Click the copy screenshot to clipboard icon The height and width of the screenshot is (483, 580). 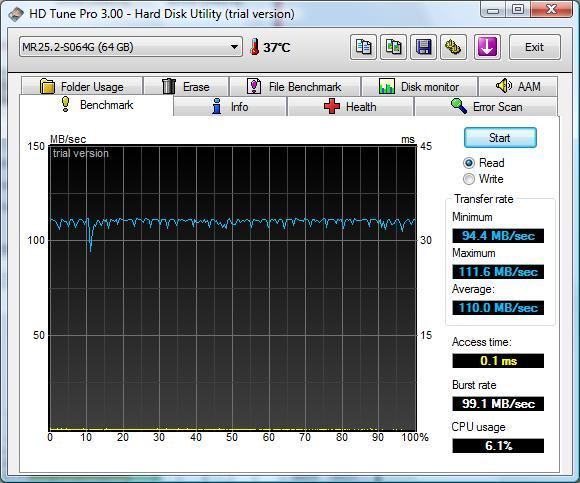click(x=393, y=47)
